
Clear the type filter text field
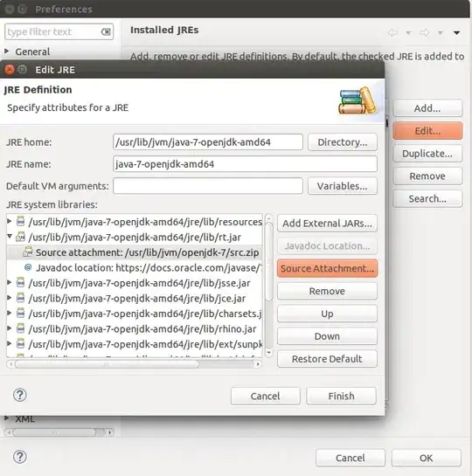pos(106,31)
